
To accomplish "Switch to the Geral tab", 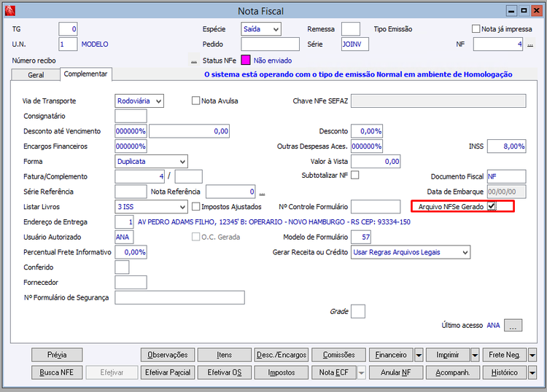I will coord(36,75).
